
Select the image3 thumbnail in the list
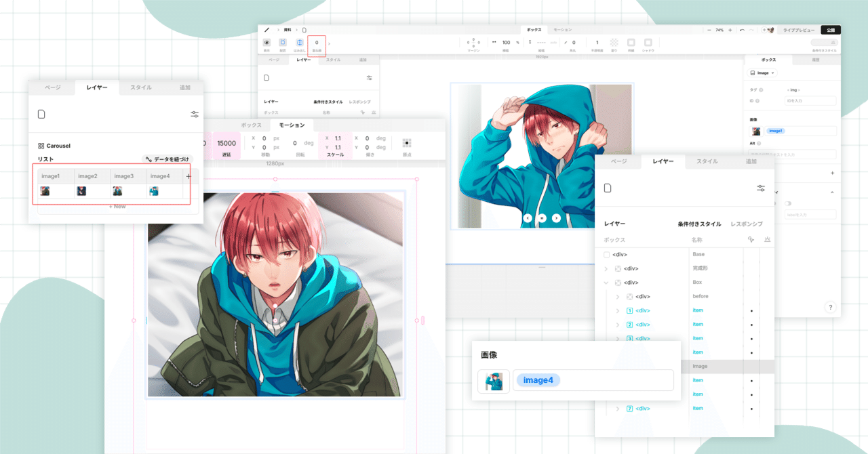pyautogui.click(x=117, y=191)
